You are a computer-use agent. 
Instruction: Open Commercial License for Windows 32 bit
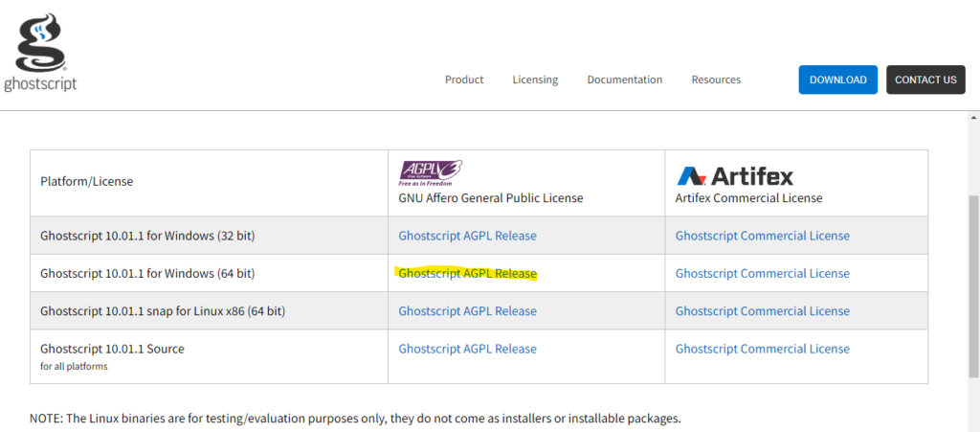pyautogui.click(x=763, y=236)
